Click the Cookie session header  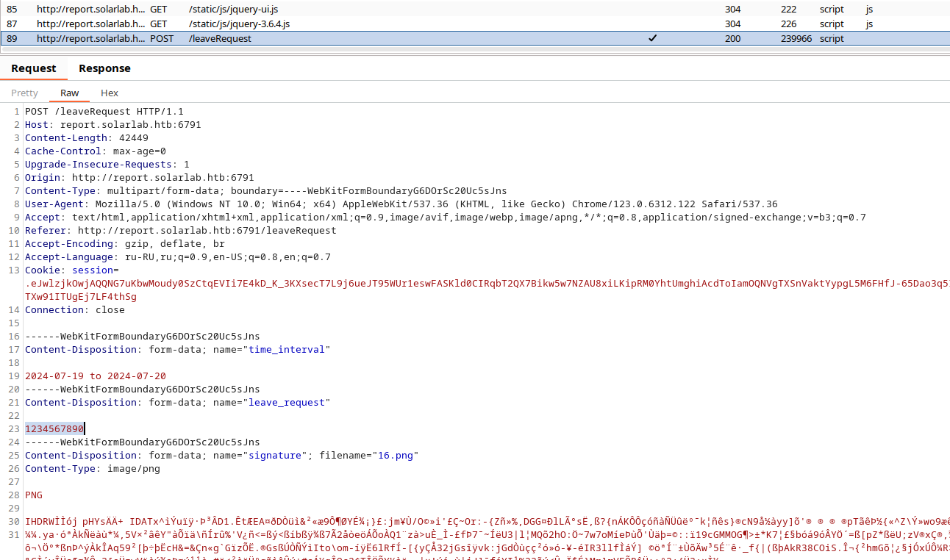pyautogui.click(x=72, y=270)
